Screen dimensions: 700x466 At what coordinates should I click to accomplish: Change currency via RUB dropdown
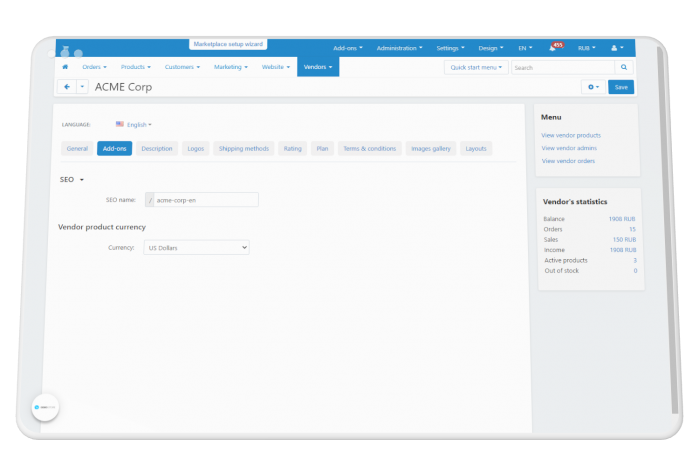[x=587, y=48]
